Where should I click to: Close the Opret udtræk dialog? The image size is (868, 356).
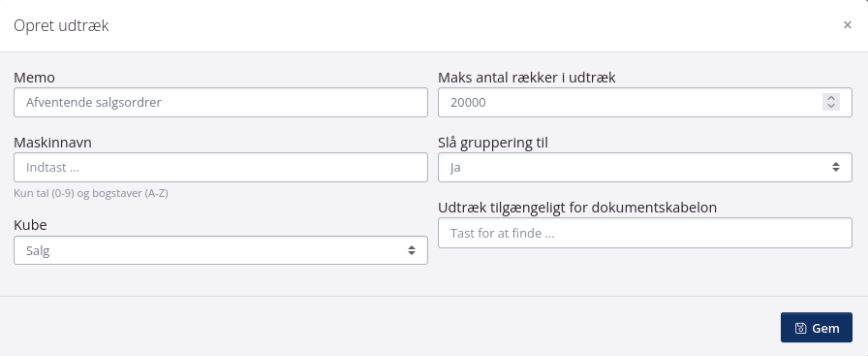coord(847,25)
